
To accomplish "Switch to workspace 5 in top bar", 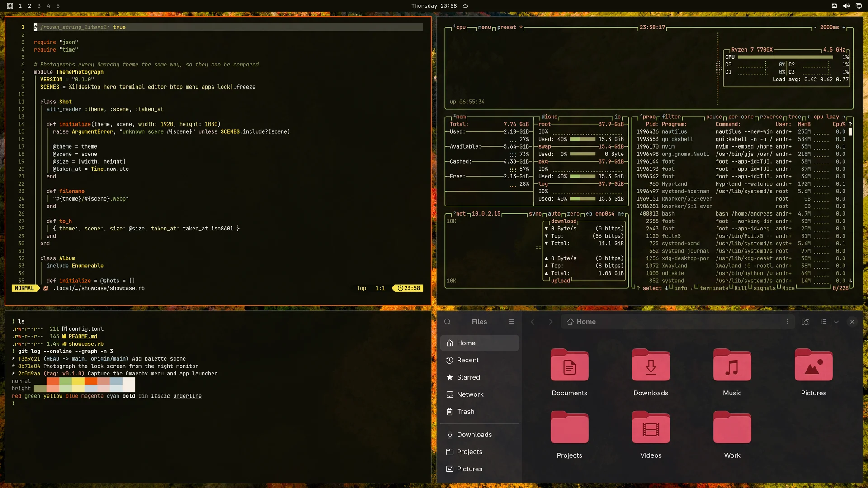I will point(58,6).
